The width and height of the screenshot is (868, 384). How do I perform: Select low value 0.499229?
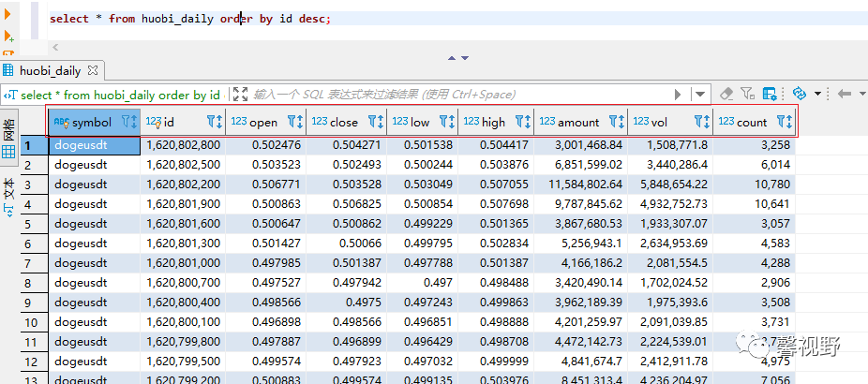tap(423, 224)
